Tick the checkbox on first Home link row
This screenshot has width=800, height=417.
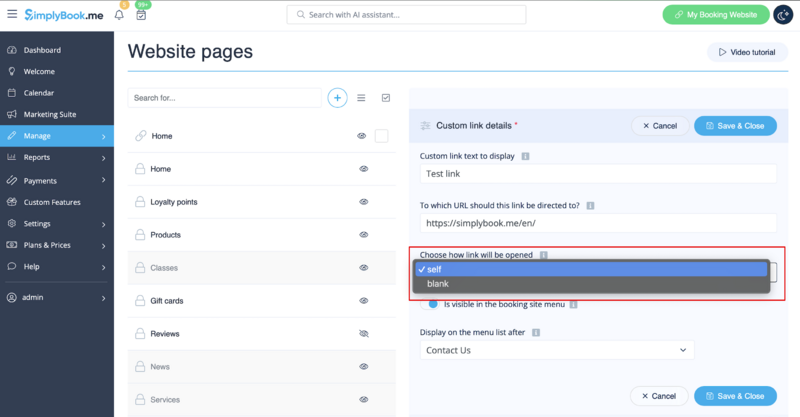click(382, 136)
